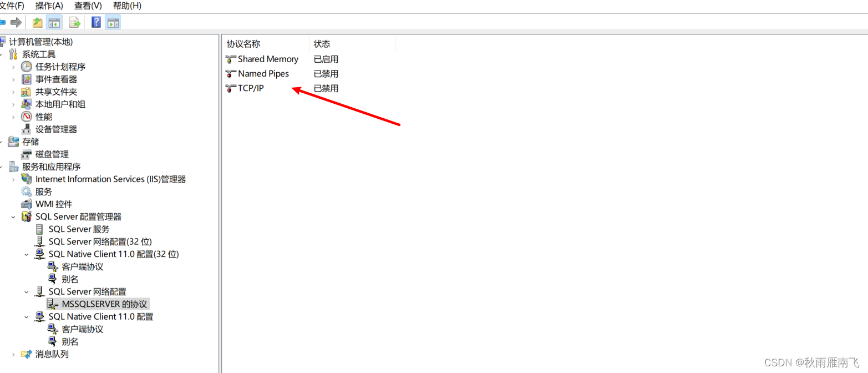Click the Export List toolbar icon
This screenshot has width=868, height=373.
(x=74, y=22)
